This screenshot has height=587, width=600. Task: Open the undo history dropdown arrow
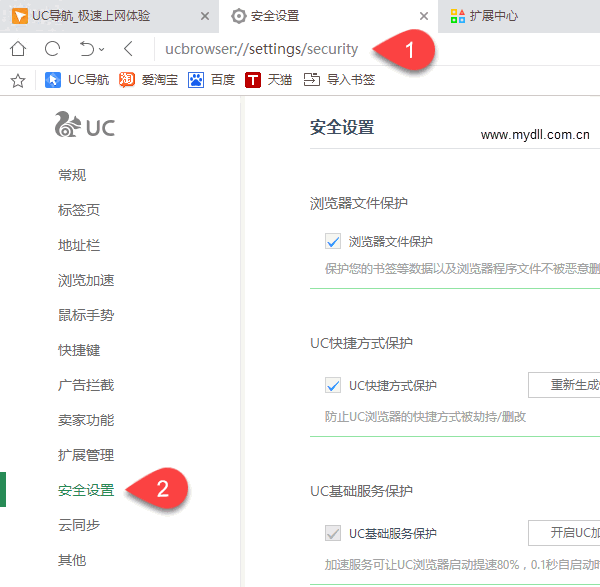coord(101,49)
